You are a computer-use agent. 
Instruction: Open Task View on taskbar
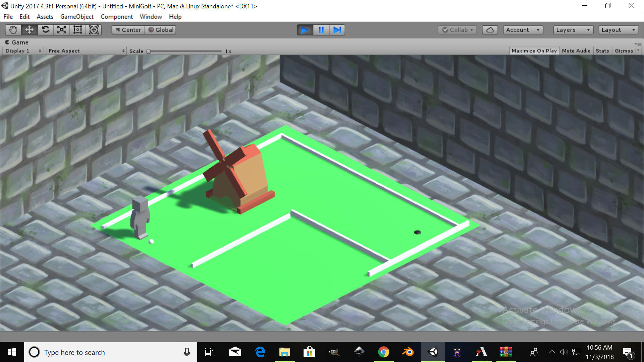click(x=209, y=352)
